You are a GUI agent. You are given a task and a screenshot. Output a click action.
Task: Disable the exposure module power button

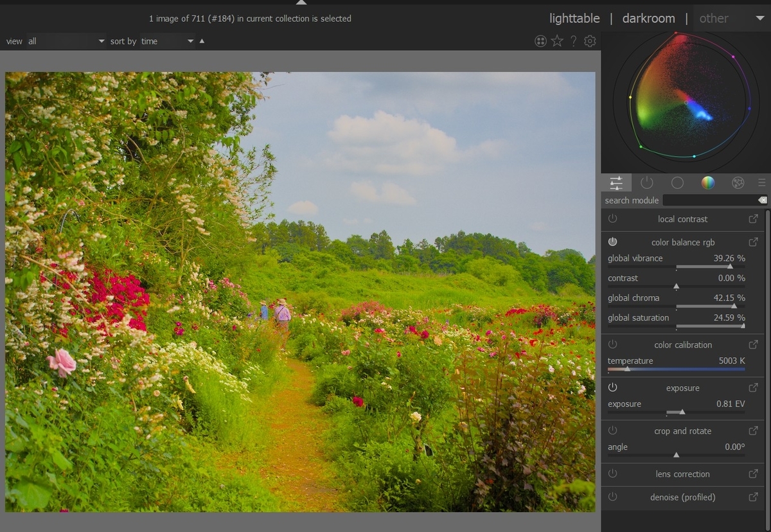(x=612, y=388)
